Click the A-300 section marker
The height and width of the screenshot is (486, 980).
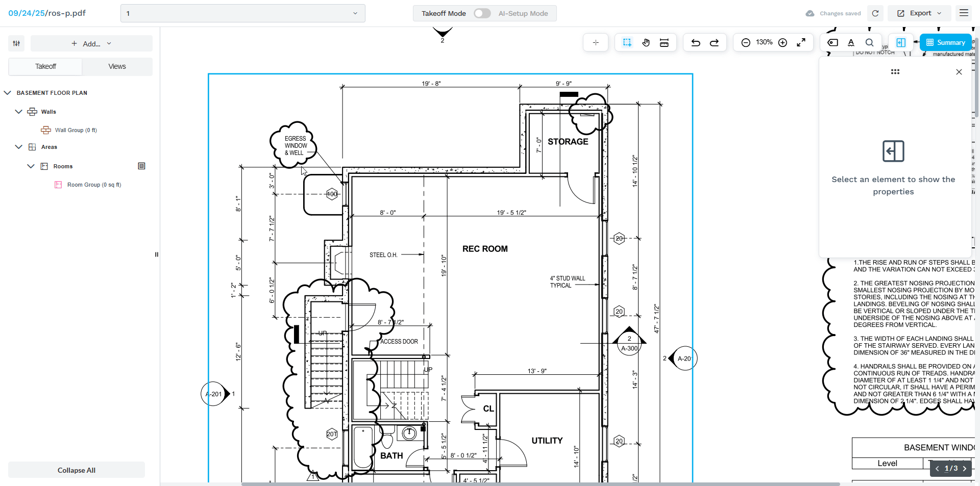pyautogui.click(x=629, y=344)
